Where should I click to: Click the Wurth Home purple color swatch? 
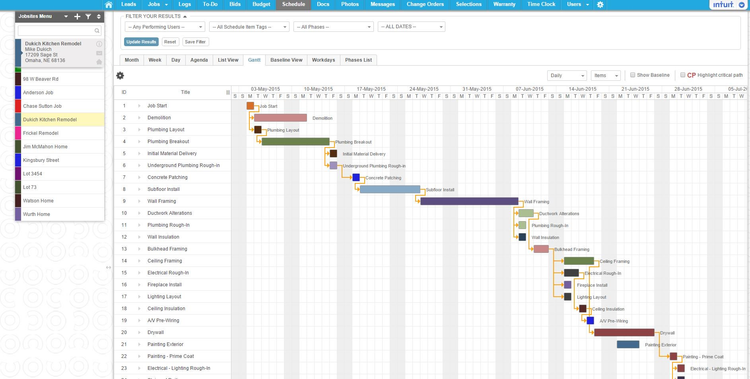click(x=18, y=214)
